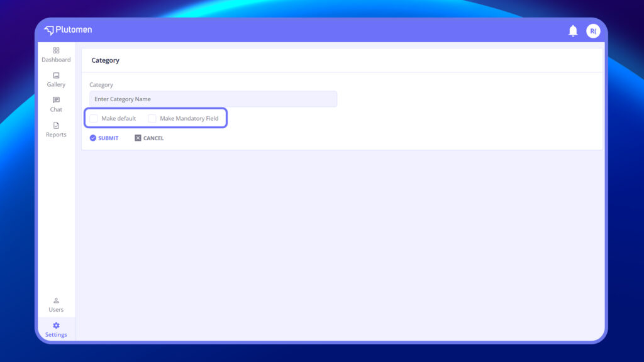Screen dimensions: 644x362
Task: Go to Dashboard in sidebar
Action: pyautogui.click(x=56, y=55)
